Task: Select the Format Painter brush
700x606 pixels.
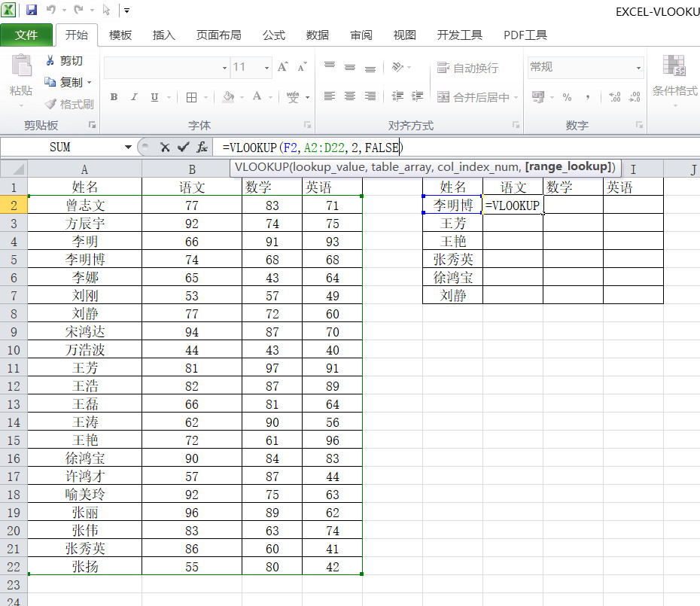Action: click(69, 104)
